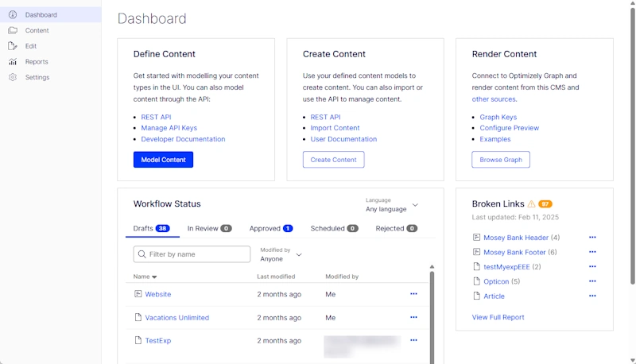The height and width of the screenshot is (364, 636).
Task: Open Settings gear icon in sidebar
Action: [13, 77]
